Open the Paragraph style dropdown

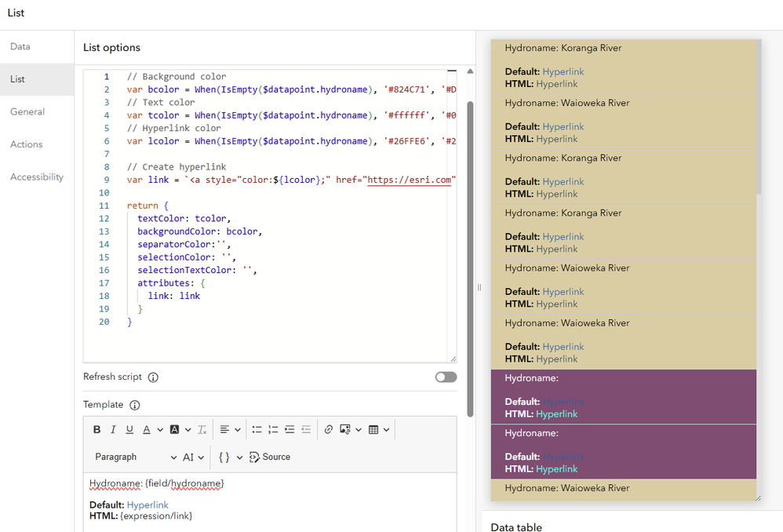135,457
